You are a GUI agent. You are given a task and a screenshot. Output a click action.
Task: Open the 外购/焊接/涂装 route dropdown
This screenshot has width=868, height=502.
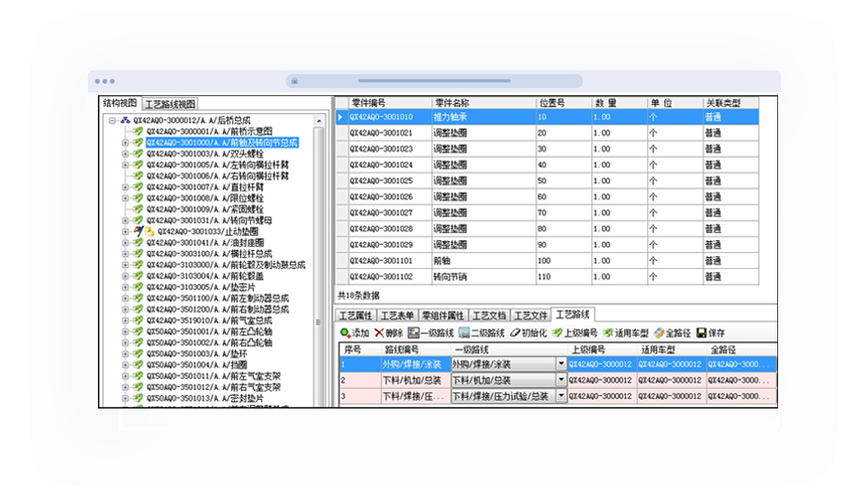tap(561, 364)
